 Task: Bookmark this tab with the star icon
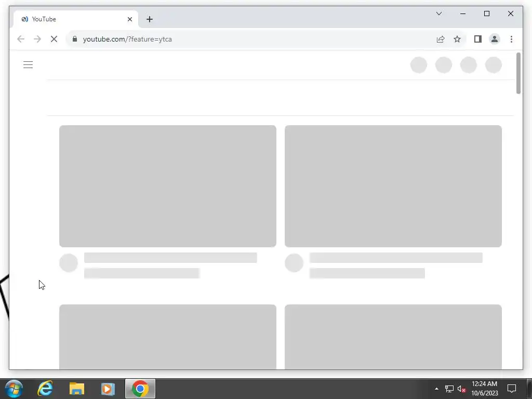457,39
